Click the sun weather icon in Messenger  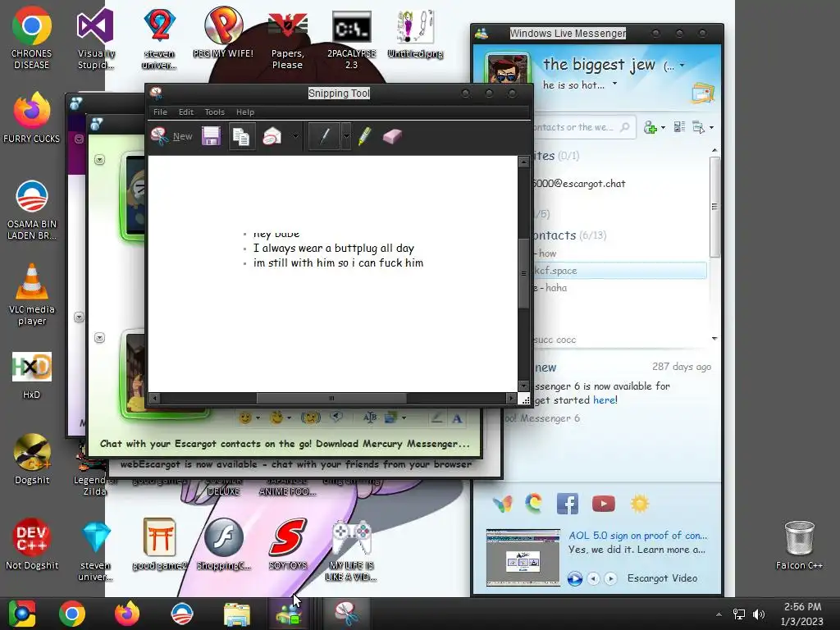coord(640,504)
